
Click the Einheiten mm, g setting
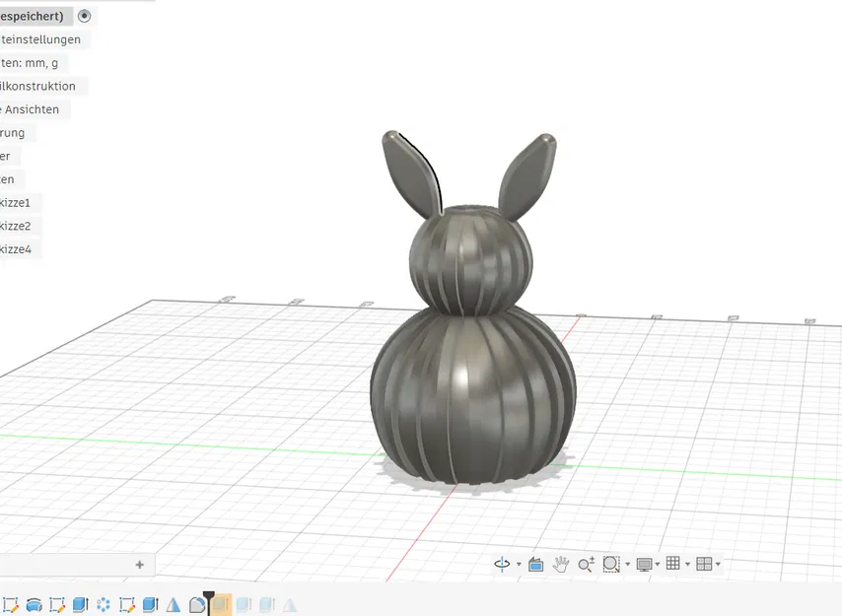30,62
